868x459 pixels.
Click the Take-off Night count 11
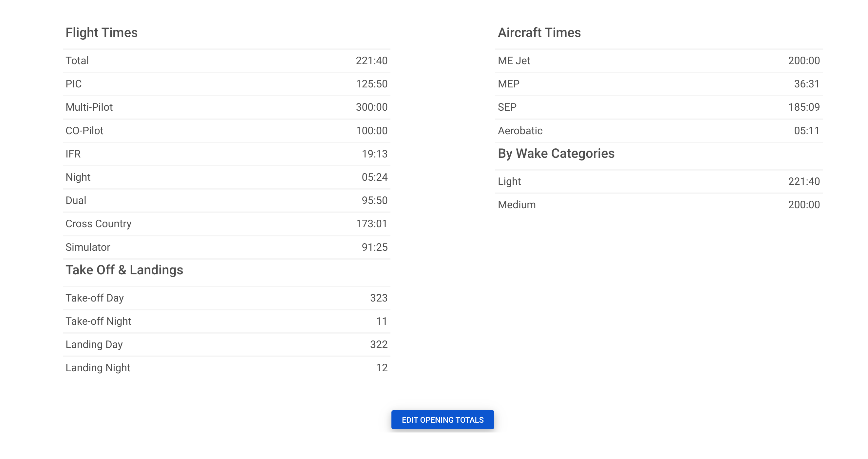tap(382, 321)
